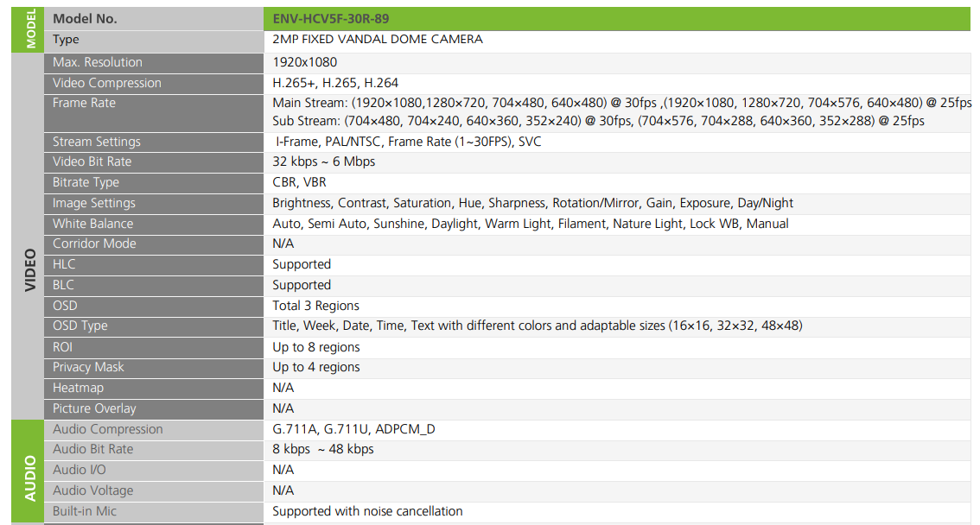
Task: Click the Video Compression label
Action: coord(107,83)
